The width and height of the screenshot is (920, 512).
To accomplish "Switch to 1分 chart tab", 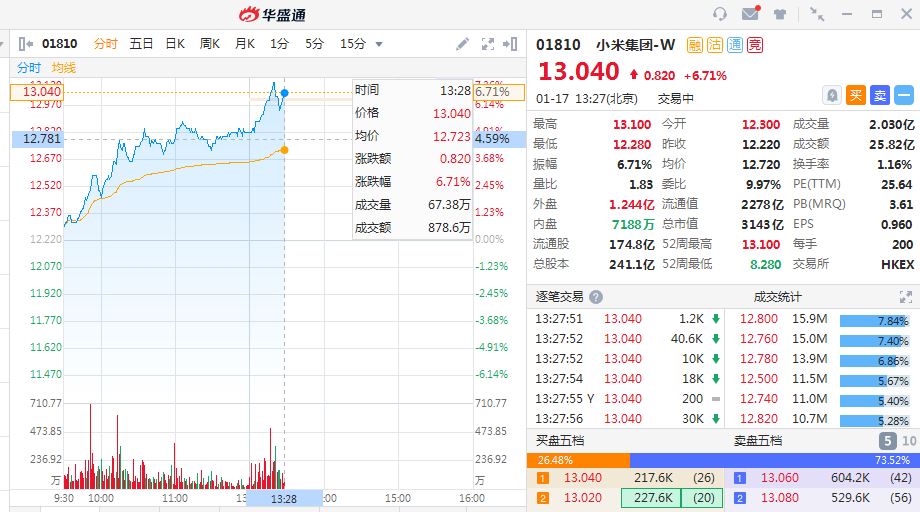I will click(x=279, y=44).
